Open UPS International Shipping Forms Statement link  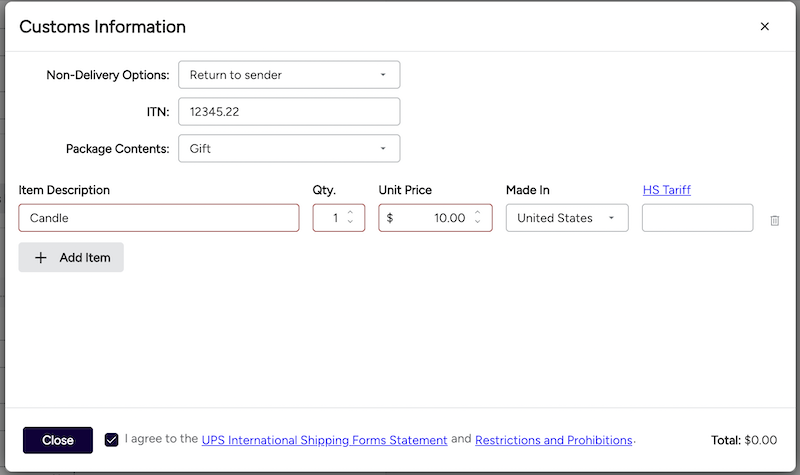(x=324, y=440)
